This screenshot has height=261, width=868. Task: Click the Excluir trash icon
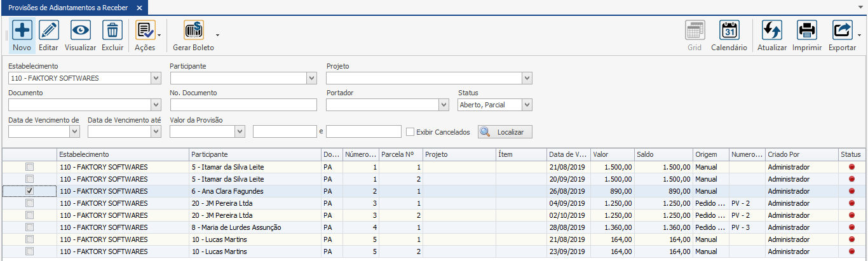(112, 30)
